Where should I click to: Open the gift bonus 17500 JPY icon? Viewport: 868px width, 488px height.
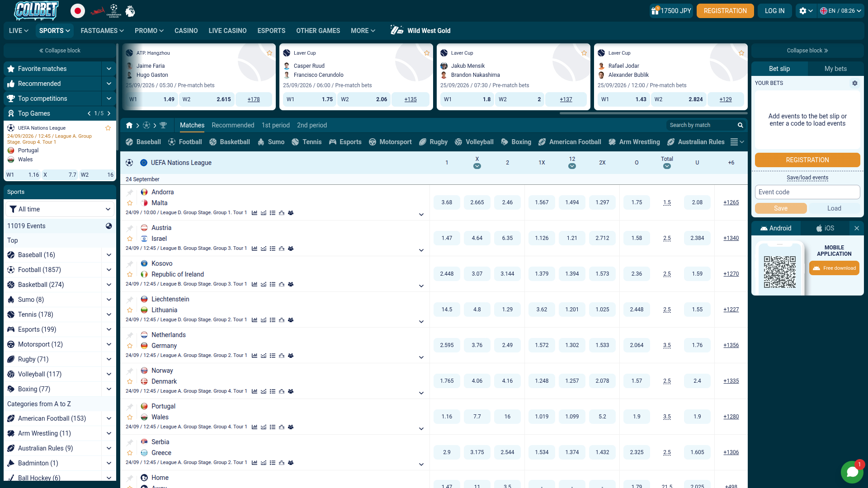671,11
